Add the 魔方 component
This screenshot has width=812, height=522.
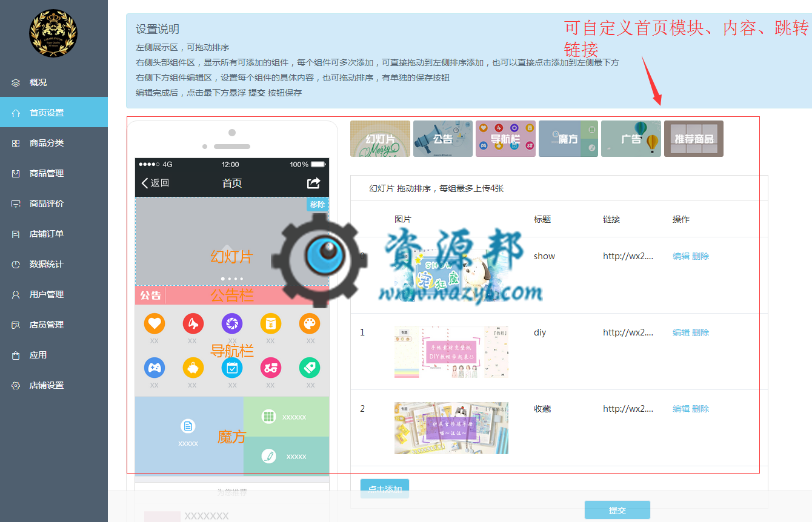pos(568,139)
